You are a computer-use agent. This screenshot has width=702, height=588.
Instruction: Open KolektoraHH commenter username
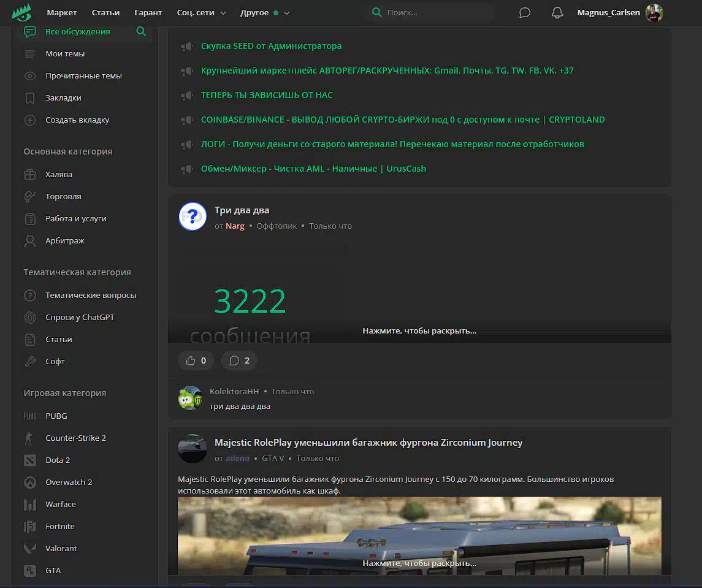[x=234, y=391]
